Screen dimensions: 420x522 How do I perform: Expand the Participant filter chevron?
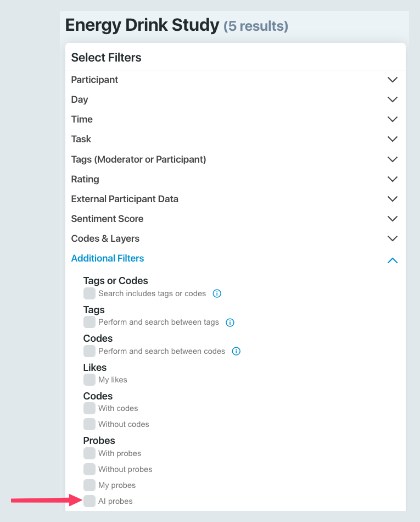click(x=393, y=80)
